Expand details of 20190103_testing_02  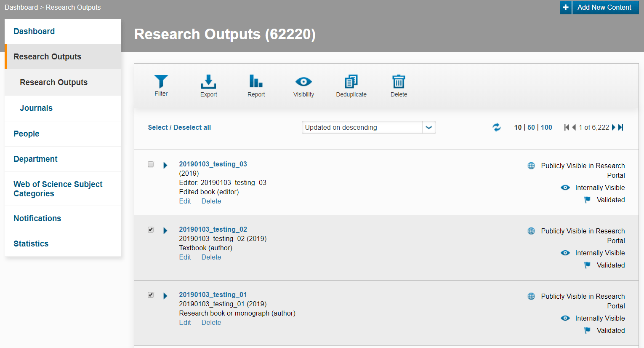click(165, 230)
